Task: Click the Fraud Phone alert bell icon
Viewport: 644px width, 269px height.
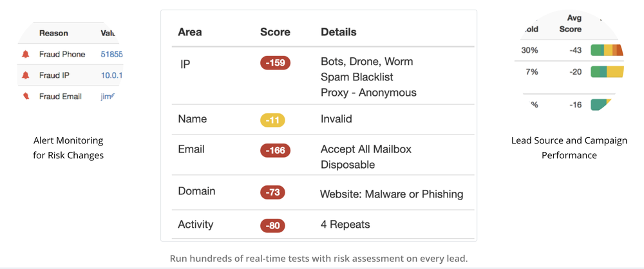Action: [26, 54]
